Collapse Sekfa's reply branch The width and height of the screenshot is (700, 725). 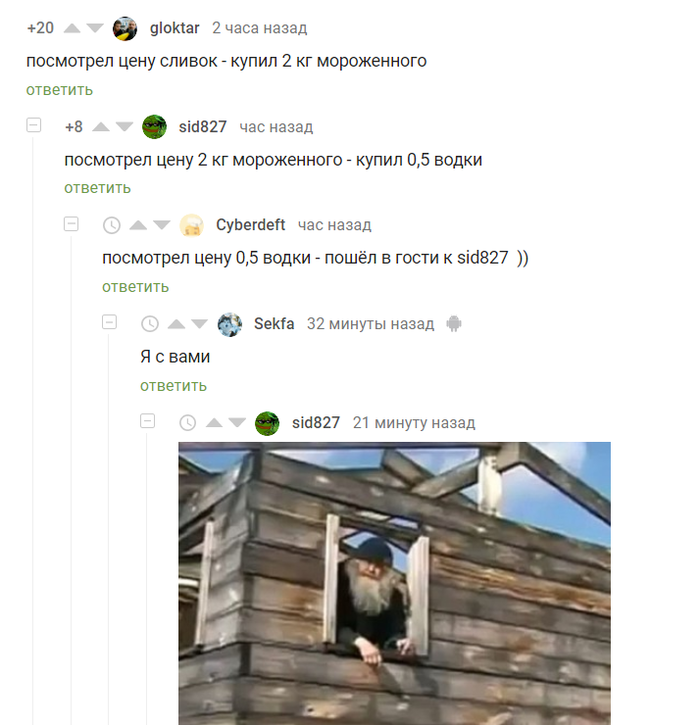point(110,322)
